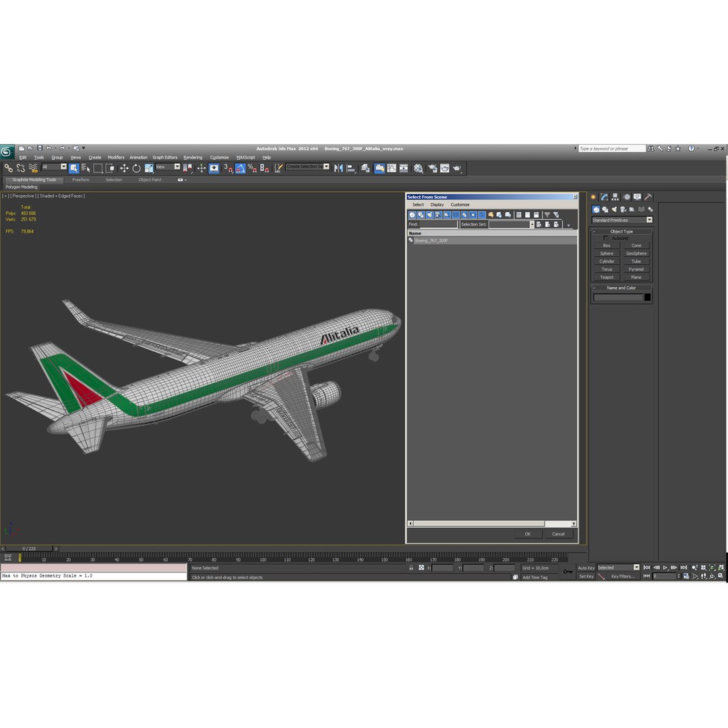The image size is (728, 728).
Task: Select Space Warps category in Create panel
Action: click(x=641, y=210)
